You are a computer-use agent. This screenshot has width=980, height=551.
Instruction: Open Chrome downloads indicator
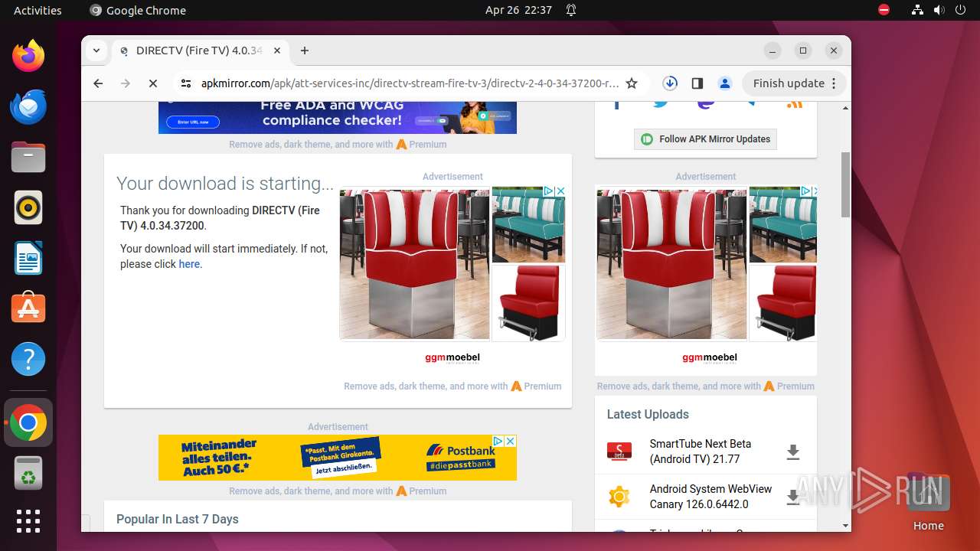tap(670, 83)
